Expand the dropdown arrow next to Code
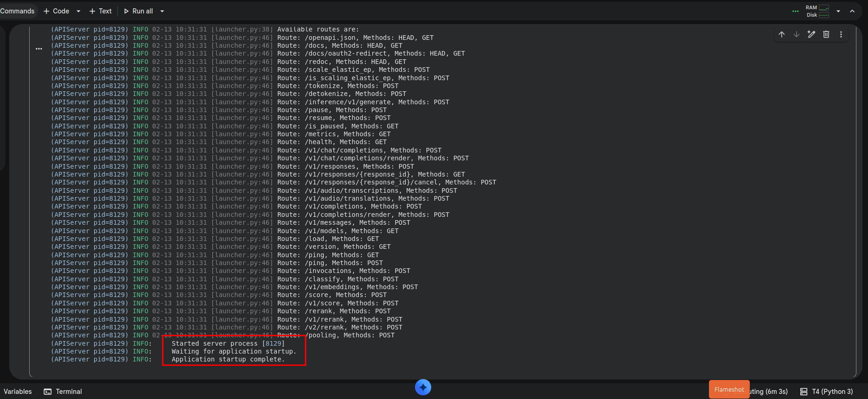Image resolution: width=868 pixels, height=399 pixels. tap(78, 11)
